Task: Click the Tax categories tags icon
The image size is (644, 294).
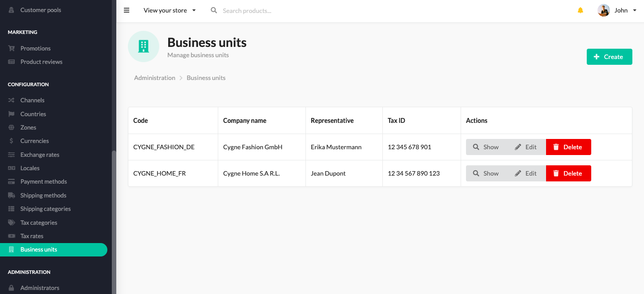Action: click(12, 223)
